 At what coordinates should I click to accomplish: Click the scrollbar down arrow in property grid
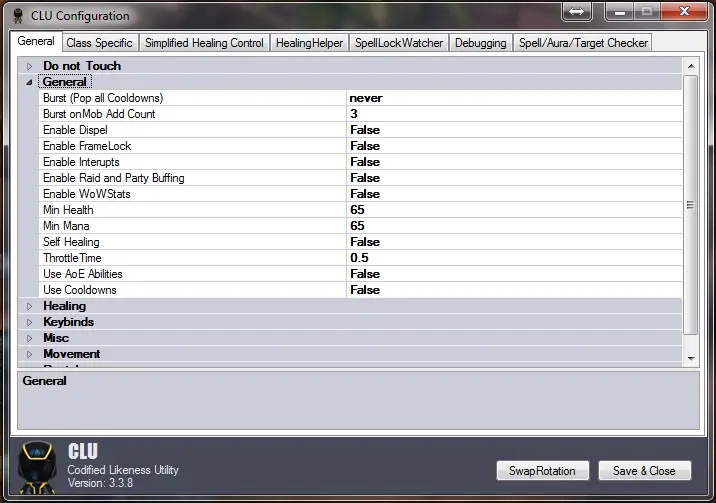tap(690, 357)
